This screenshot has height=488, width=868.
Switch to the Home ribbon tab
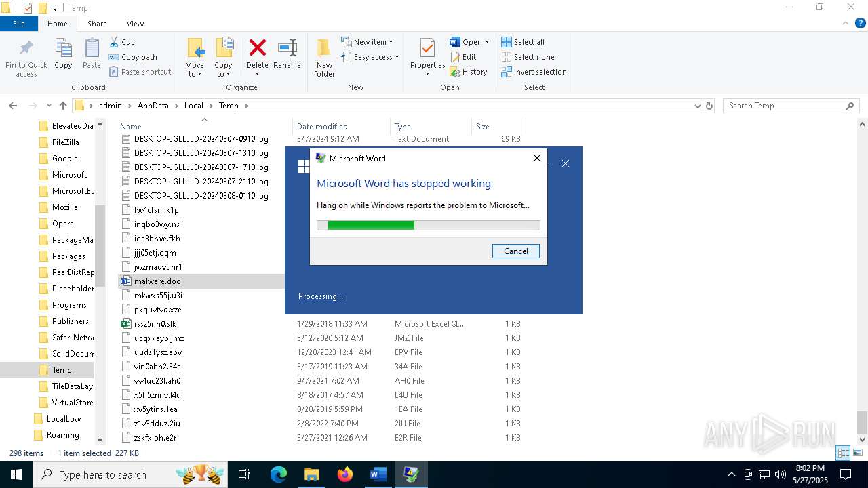58,24
